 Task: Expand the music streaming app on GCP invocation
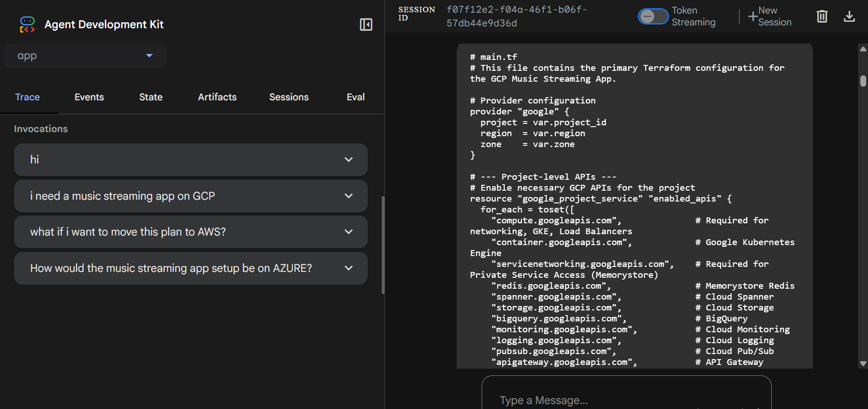pos(348,196)
